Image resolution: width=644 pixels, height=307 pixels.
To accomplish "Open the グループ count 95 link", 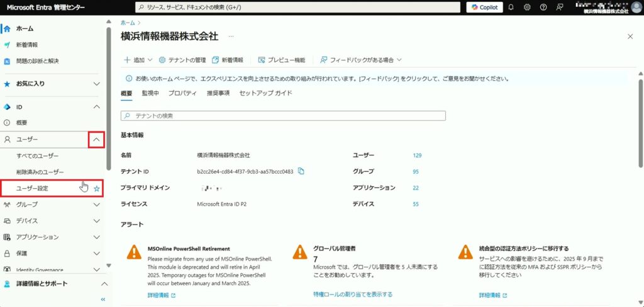I will coord(416,172).
